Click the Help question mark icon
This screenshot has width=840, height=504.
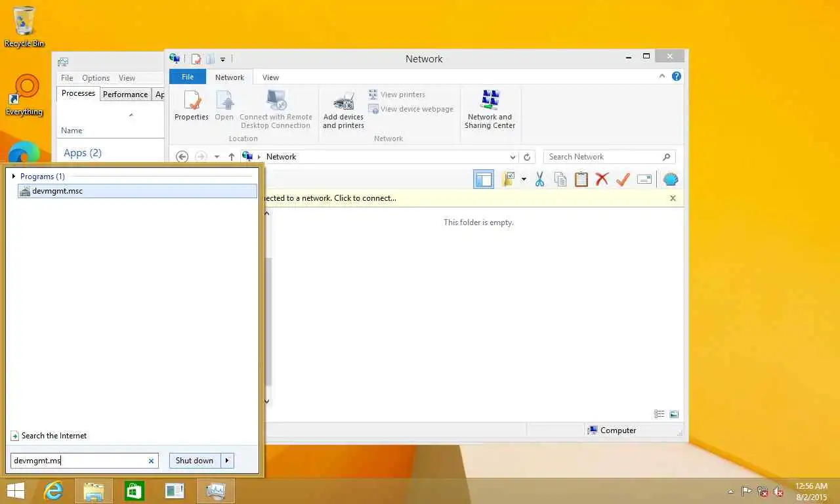click(x=677, y=76)
